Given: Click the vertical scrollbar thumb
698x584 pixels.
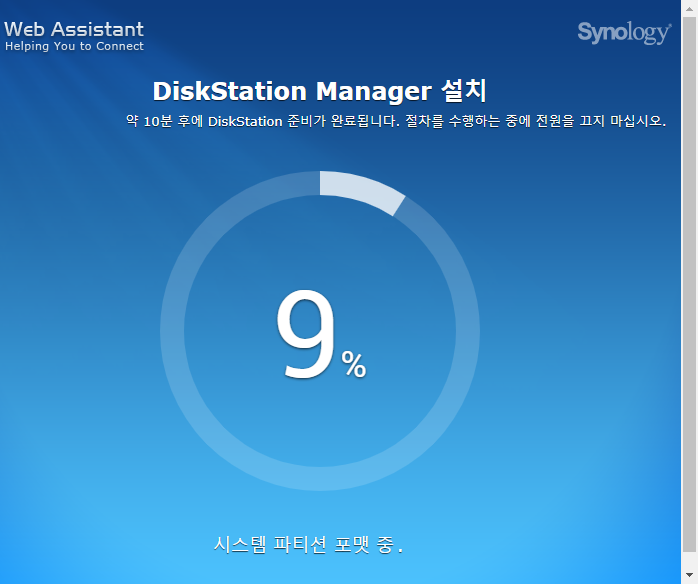Looking at the screenshot, I should pyautogui.click(x=689, y=284).
